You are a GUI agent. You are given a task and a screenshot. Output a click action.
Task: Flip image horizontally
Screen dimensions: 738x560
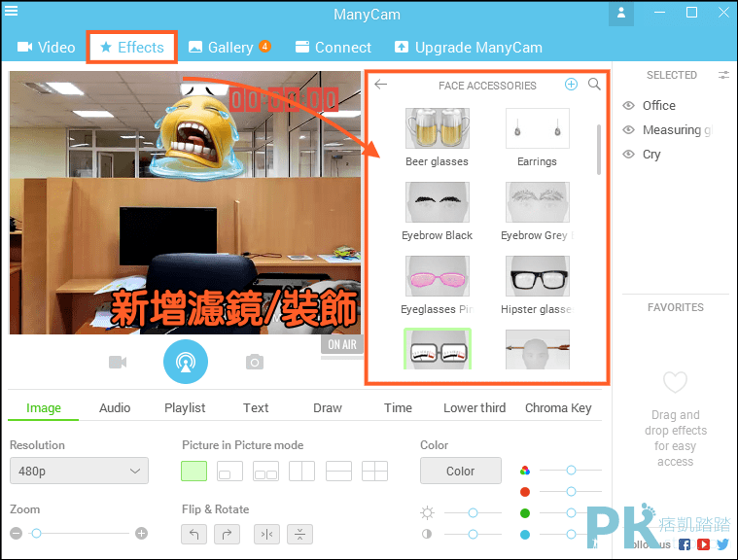tap(266, 534)
